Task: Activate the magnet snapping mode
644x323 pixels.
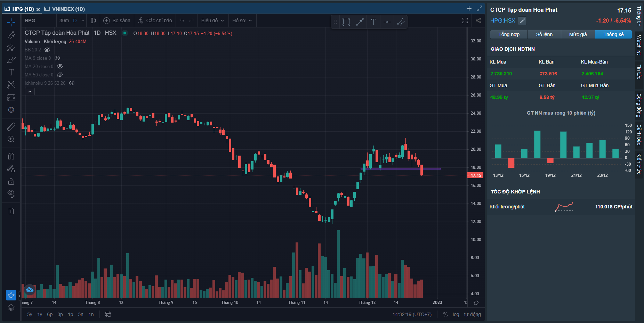Action: [x=11, y=156]
